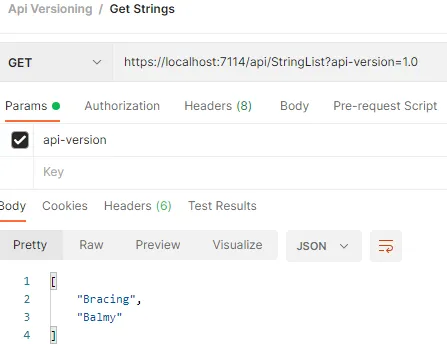Viewport: 447px width, 364px height.
Task: Click the wrap lines icon in response toolbar
Action: (386, 246)
